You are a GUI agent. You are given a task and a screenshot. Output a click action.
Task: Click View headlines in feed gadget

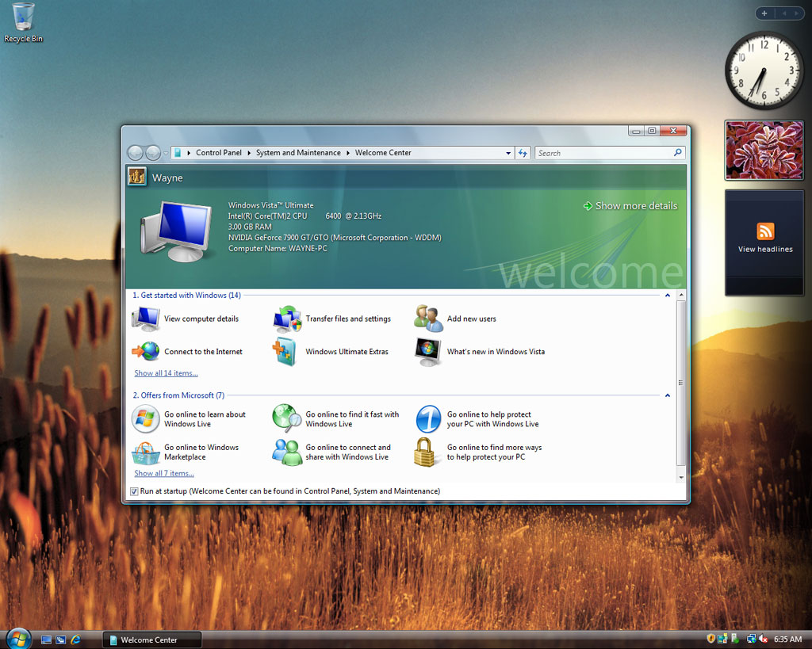(x=765, y=250)
